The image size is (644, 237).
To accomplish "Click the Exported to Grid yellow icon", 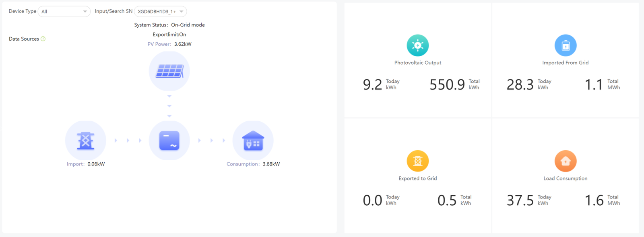I will point(418,161).
